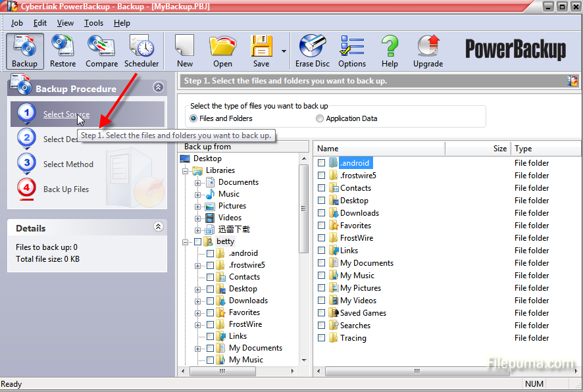Sort file list by Name column header
583x392 pixels.
(378, 149)
